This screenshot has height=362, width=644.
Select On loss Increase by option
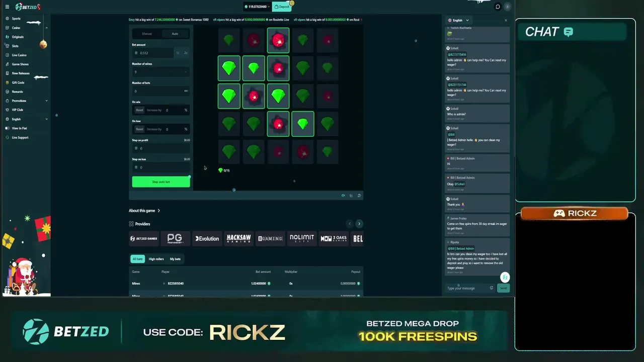pyautogui.click(x=154, y=129)
